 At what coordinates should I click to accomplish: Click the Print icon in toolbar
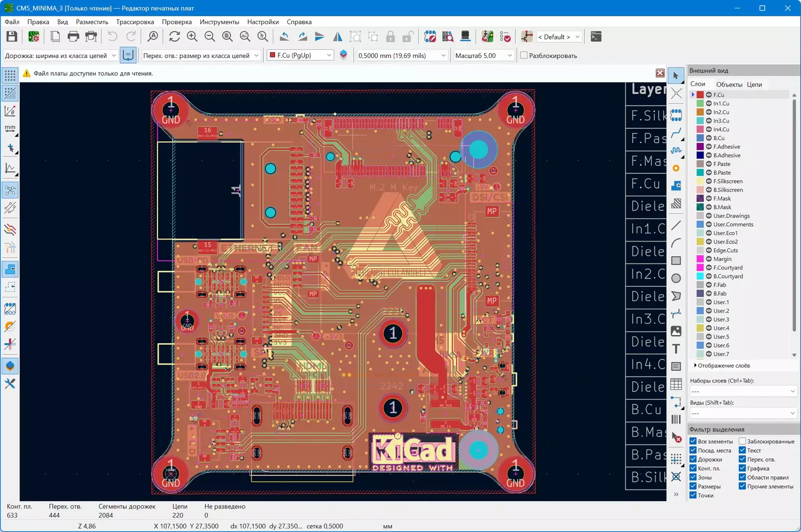click(73, 37)
